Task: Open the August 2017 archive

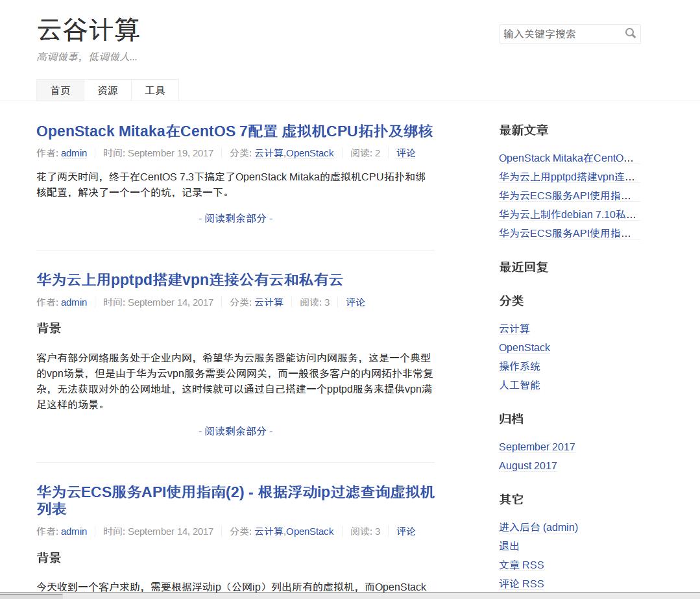Action: tap(527, 465)
